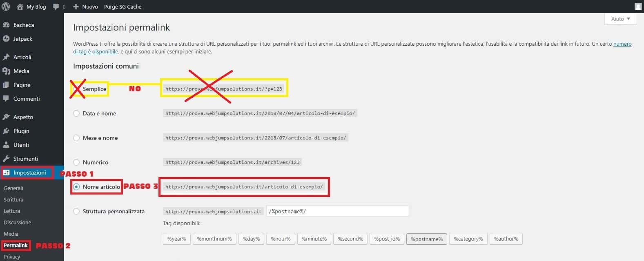Click Purge SG Cache in admin bar

point(123,7)
